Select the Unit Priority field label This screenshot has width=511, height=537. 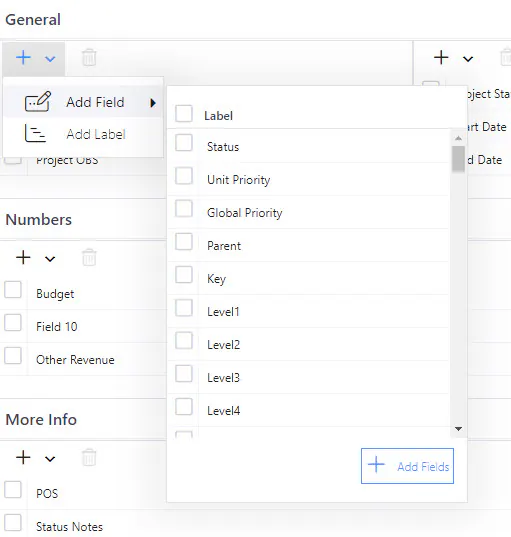point(239,180)
